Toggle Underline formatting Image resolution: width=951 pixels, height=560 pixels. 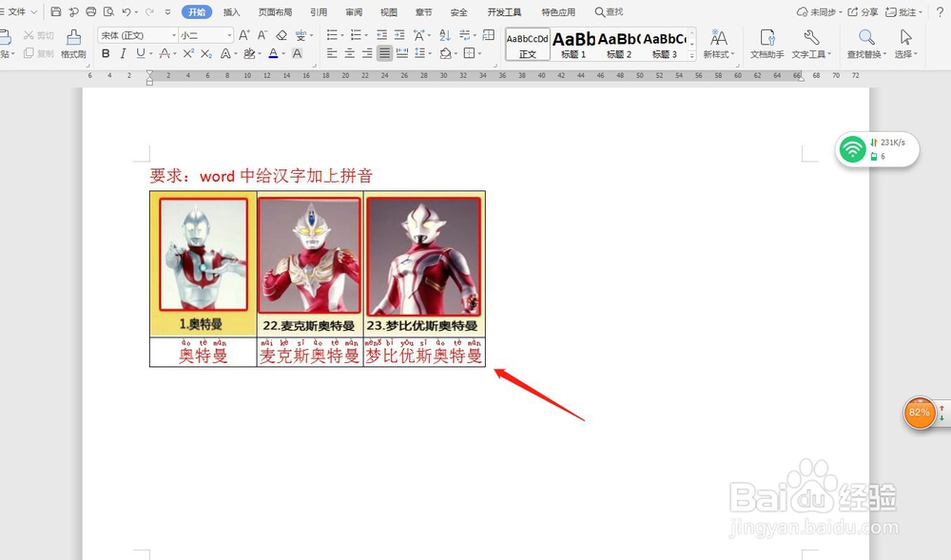(141, 53)
